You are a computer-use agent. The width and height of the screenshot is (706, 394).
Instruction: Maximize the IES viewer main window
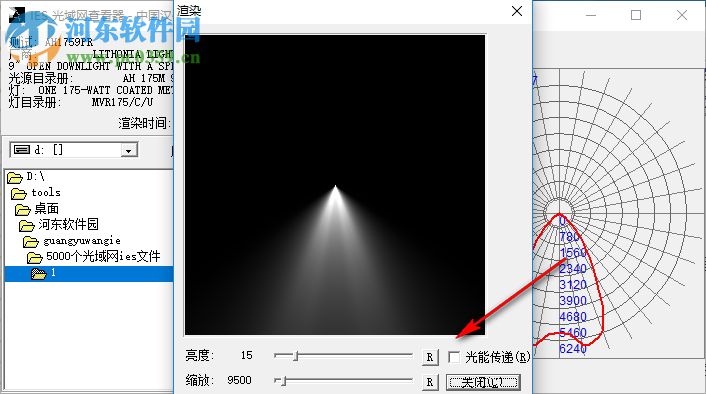click(636, 15)
